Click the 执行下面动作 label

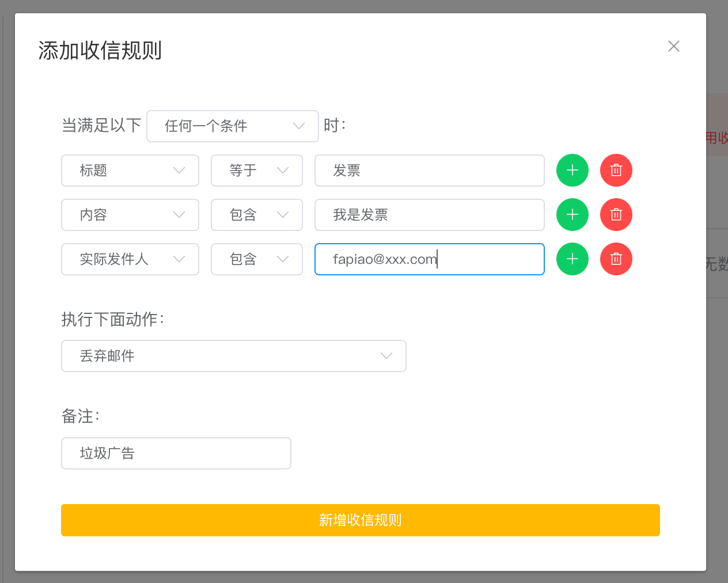pyautogui.click(x=113, y=320)
